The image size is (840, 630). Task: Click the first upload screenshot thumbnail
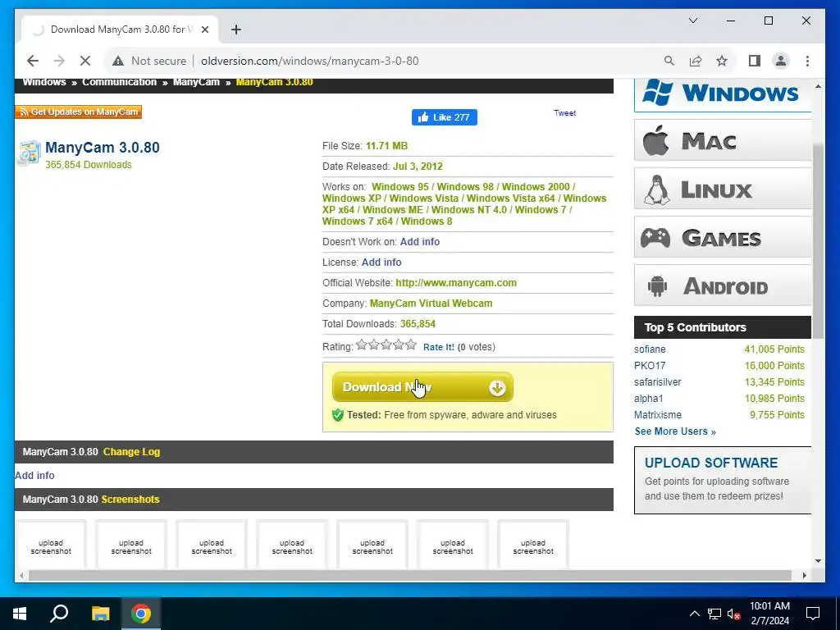(x=51, y=545)
